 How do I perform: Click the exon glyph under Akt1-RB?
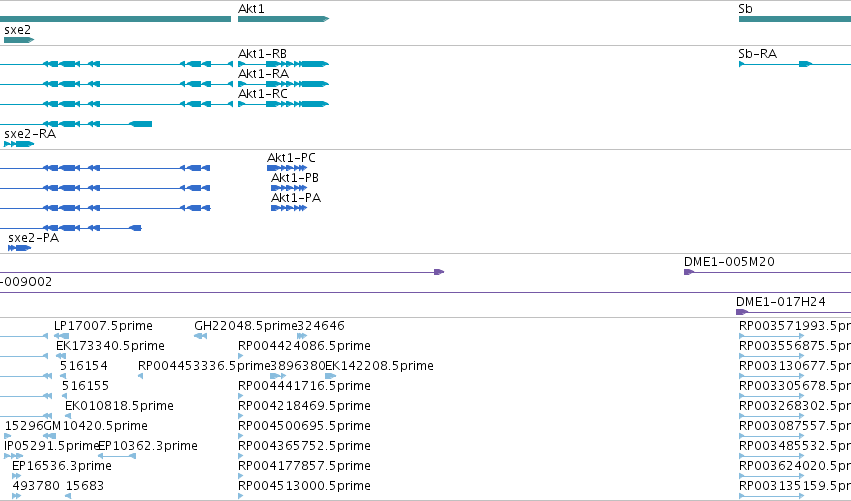pyautogui.click(x=283, y=64)
